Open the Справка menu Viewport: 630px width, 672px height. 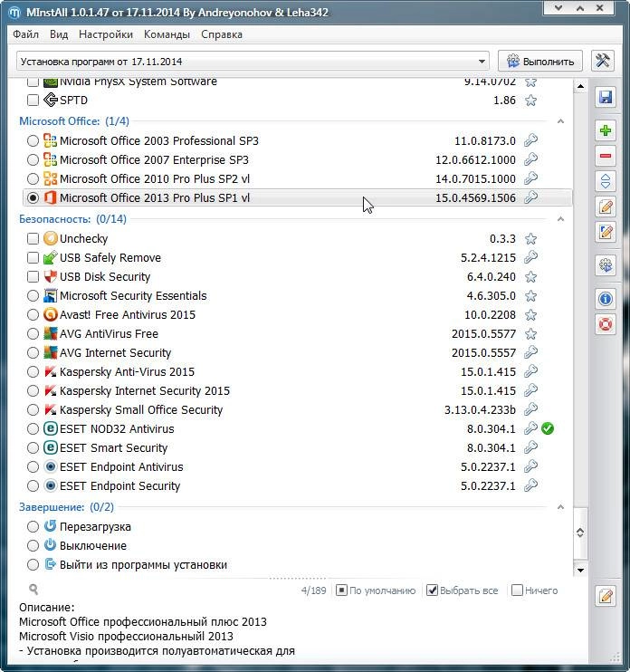tap(222, 34)
